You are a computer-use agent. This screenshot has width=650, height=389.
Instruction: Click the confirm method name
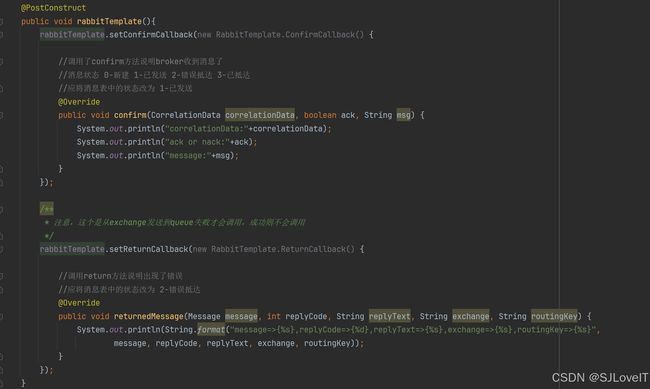point(130,115)
